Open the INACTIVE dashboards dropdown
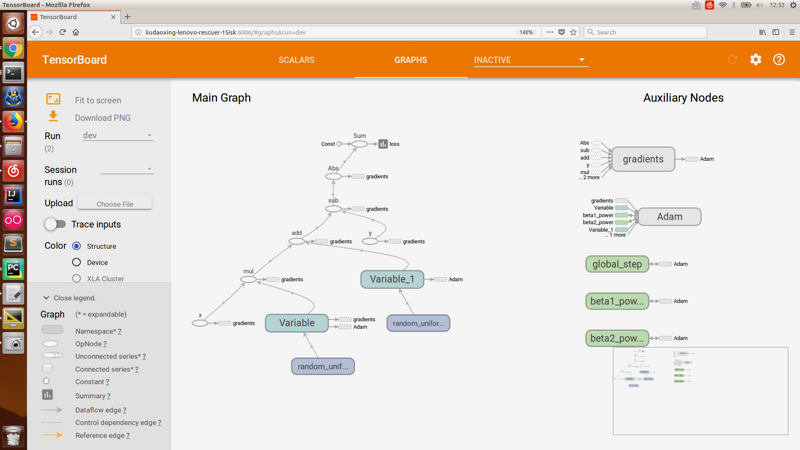Viewport: 800px width, 450px height. point(531,60)
